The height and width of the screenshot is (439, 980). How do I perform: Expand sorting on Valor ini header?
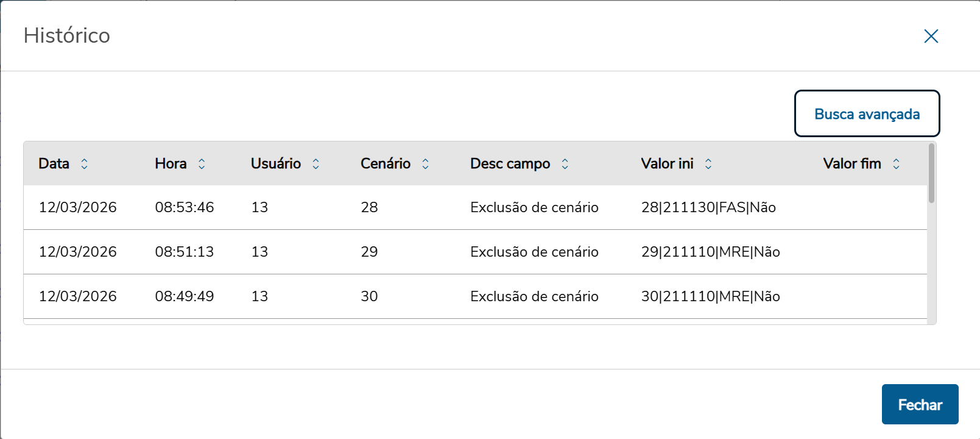tap(708, 163)
